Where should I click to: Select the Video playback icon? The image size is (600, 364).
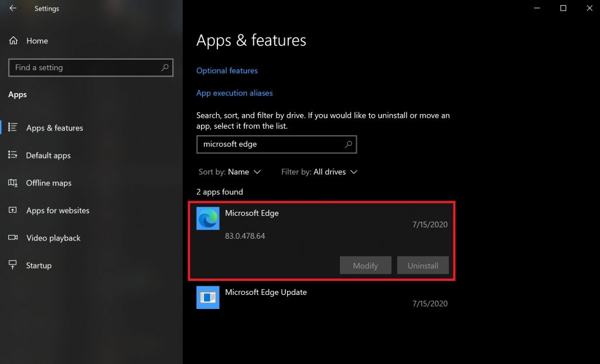12,238
